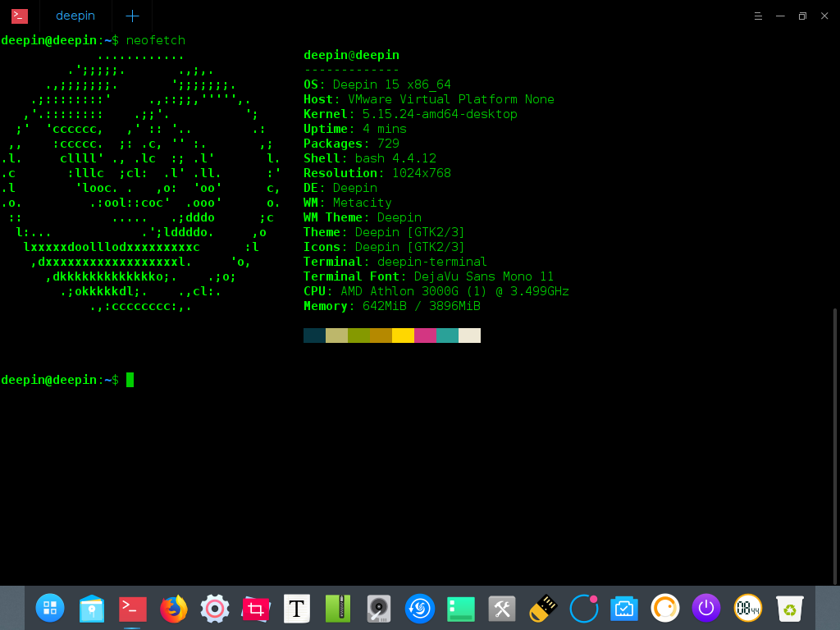The image size is (840, 630).
Task: Click the Deepin ASCII art logo
Action: (x=140, y=181)
